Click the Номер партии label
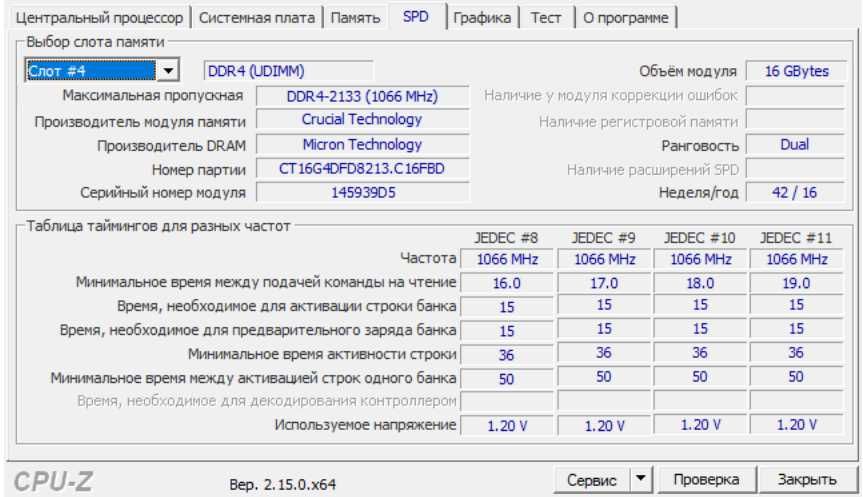This screenshot has height=497, width=863. [x=199, y=170]
